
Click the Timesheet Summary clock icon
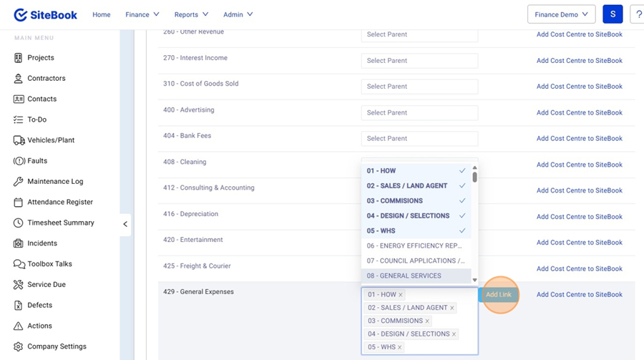pyautogui.click(x=19, y=223)
